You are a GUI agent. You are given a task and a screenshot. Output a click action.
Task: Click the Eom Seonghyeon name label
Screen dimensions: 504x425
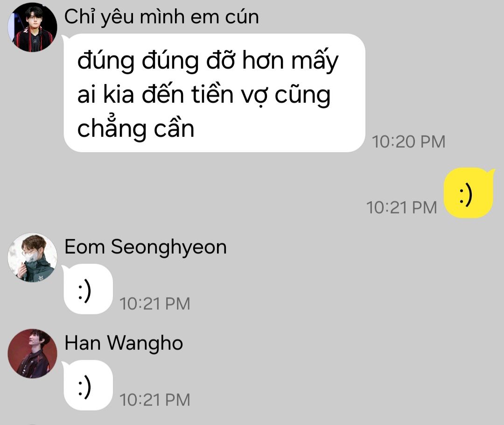coord(146,248)
